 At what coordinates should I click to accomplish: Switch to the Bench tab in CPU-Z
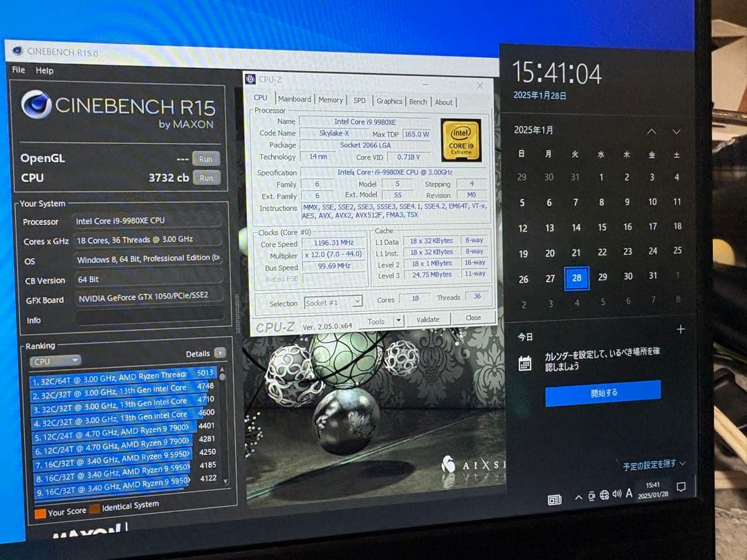pos(418,101)
